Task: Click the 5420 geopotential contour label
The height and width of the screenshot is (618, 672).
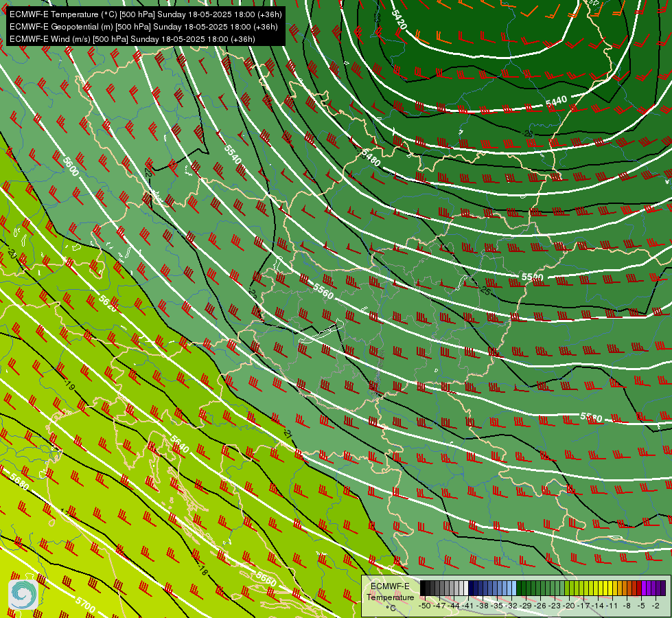Action: 399,19
